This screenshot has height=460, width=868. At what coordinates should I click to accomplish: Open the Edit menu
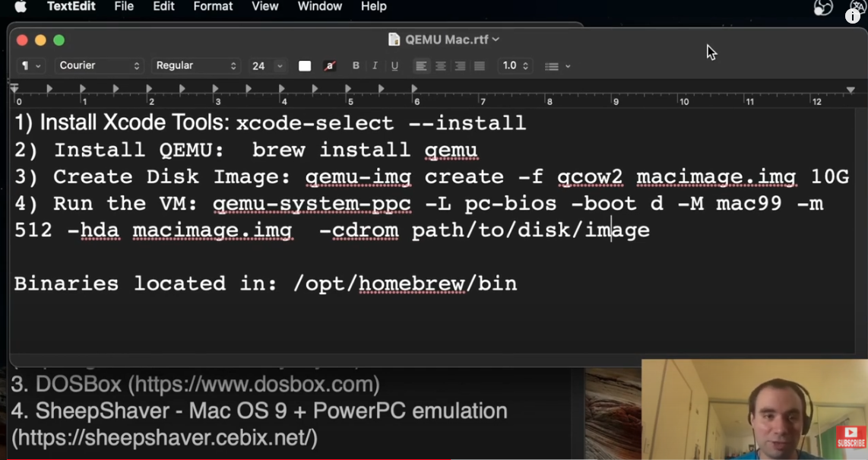pos(164,7)
